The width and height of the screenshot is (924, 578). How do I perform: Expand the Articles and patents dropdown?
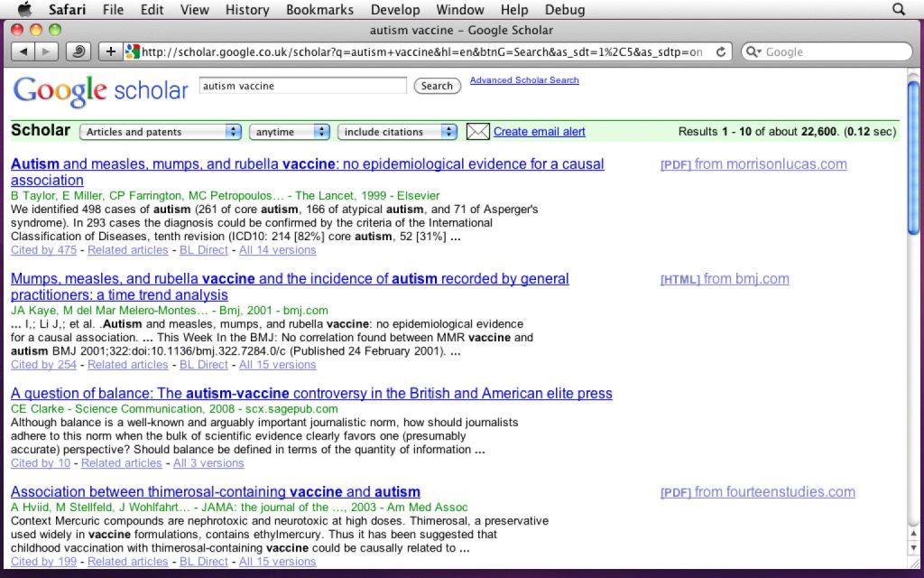[161, 132]
